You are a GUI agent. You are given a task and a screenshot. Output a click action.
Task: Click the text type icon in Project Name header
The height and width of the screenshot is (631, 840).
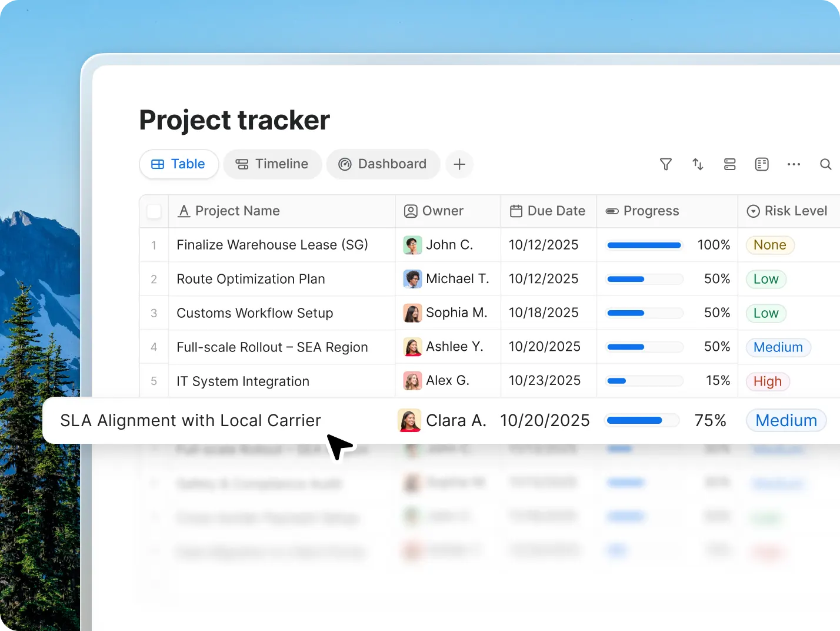[x=184, y=211]
